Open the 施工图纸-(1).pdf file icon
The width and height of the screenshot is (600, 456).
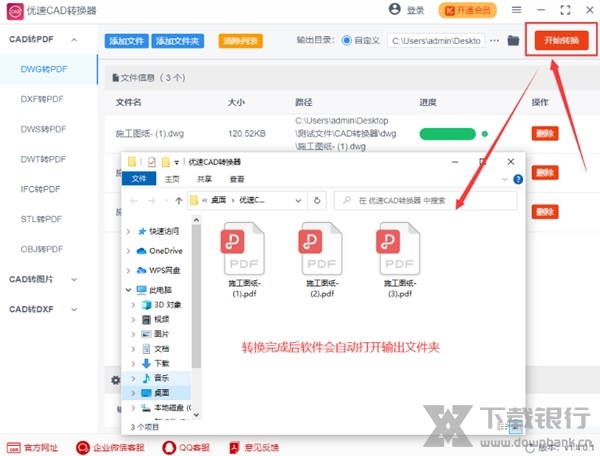tap(244, 248)
